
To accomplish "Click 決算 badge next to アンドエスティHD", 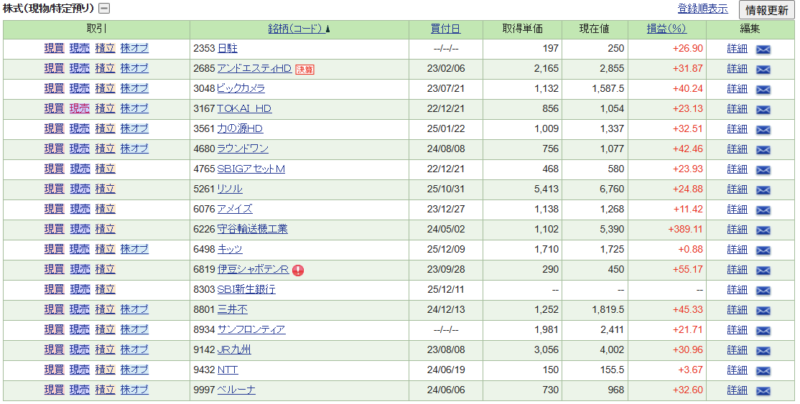I will pos(305,69).
